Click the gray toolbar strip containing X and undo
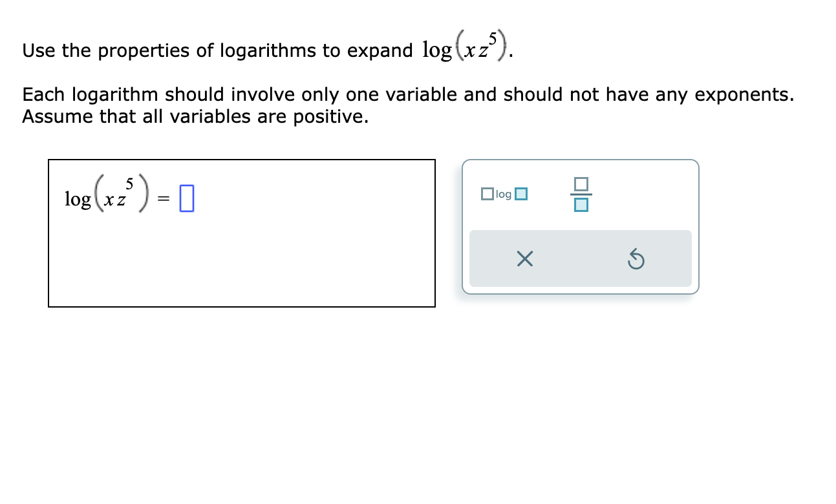 (x=580, y=258)
